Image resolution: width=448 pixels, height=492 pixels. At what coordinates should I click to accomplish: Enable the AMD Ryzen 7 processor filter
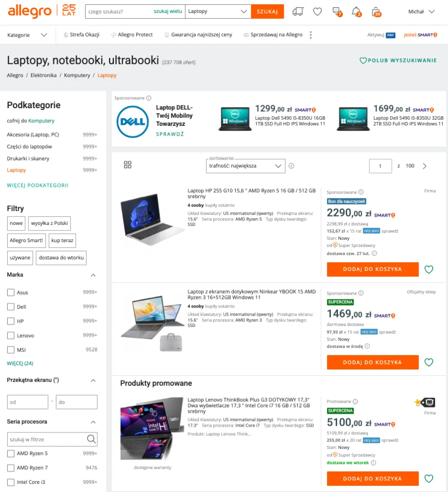[x=11, y=467]
